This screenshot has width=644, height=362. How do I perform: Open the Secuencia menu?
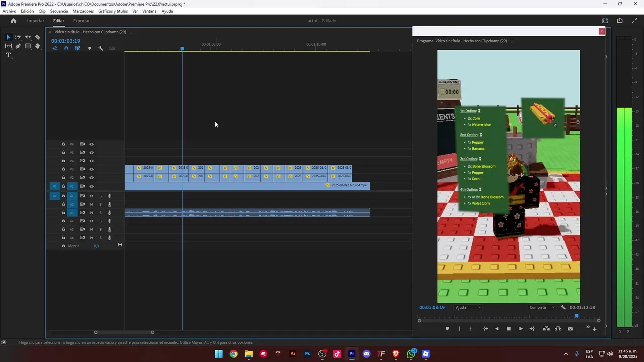point(59,11)
